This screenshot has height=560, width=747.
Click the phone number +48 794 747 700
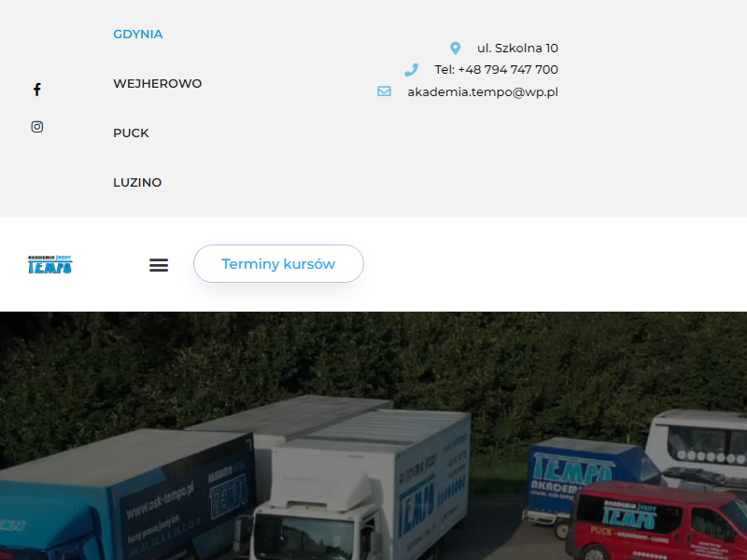coord(496,70)
